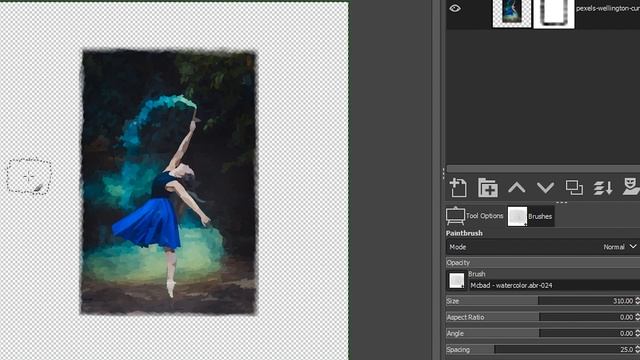Adjust the Opacity slider
The height and width of the screenshot is (360, 640).
[543, 262]
